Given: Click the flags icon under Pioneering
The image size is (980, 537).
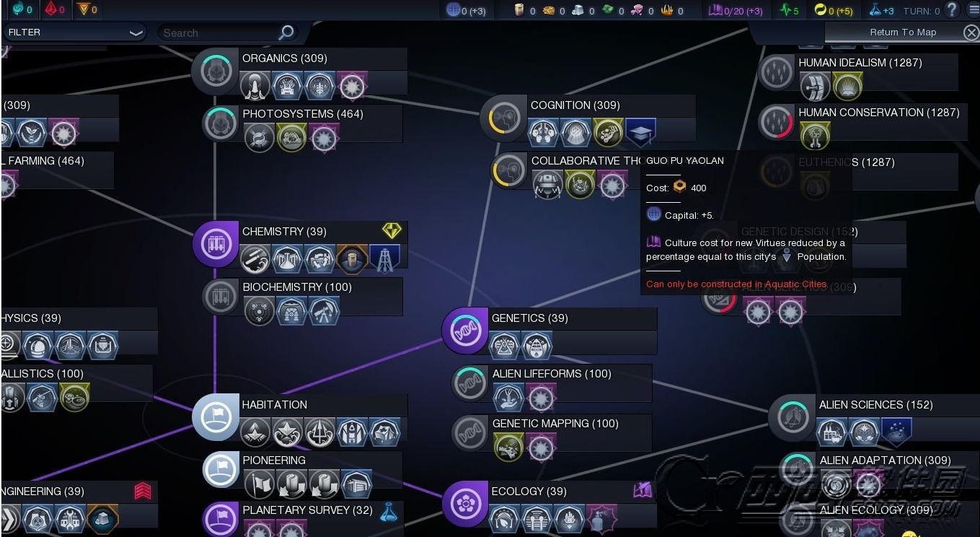Looking at the screenshot, I should (259, 484).
